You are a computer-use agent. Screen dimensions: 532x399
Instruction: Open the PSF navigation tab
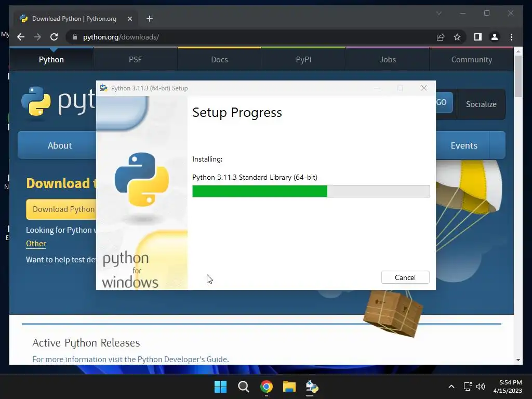point(135,59)
